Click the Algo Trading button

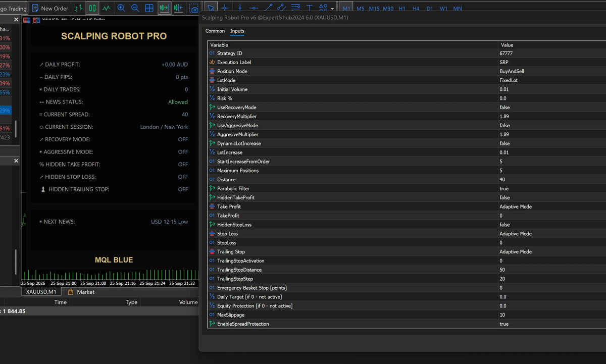click(x=13, y=8)
